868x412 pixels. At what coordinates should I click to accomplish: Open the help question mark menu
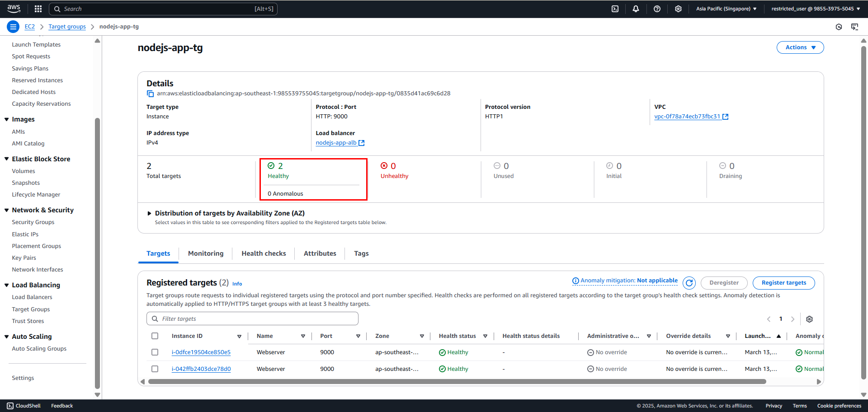[x=657, y=9]
